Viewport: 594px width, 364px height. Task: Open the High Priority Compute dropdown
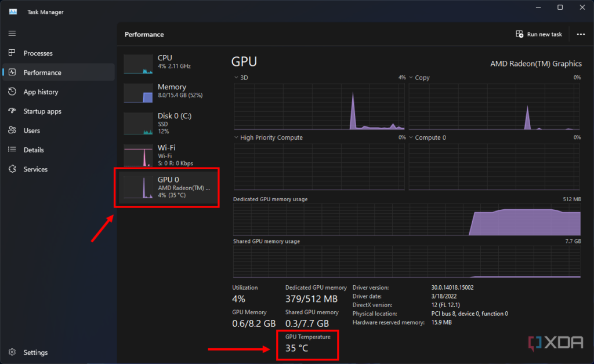coord(236,137)
